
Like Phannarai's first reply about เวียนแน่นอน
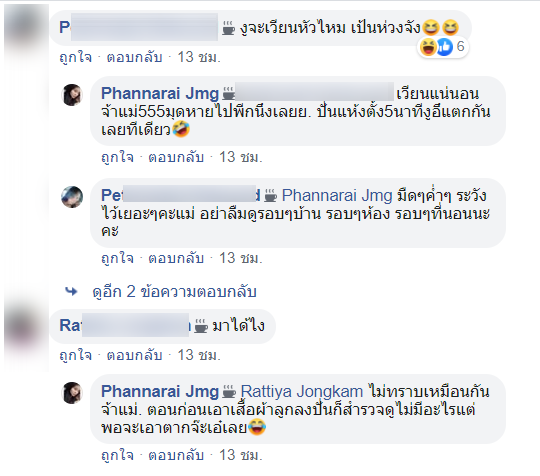[x=117, y=157]
